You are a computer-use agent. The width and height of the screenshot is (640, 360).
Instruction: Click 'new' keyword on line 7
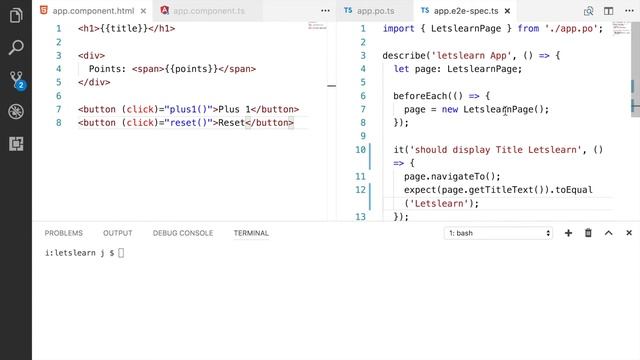coord(449,109)
